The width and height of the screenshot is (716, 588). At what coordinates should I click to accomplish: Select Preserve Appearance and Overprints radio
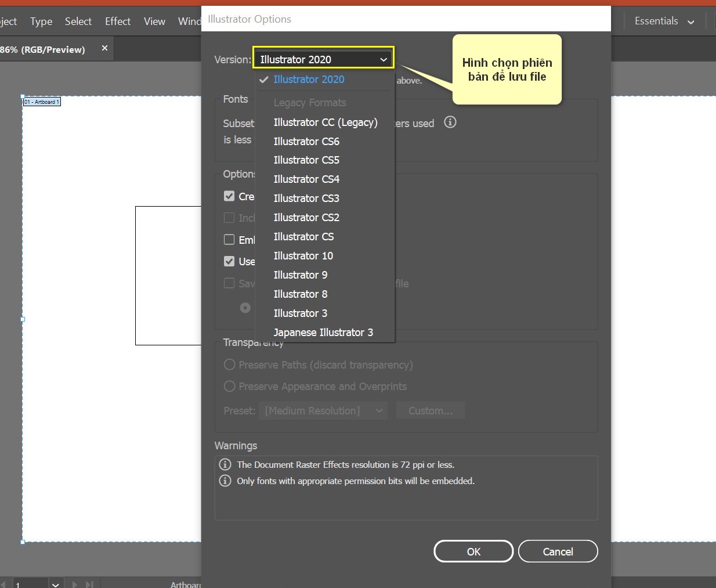point(230,386)
